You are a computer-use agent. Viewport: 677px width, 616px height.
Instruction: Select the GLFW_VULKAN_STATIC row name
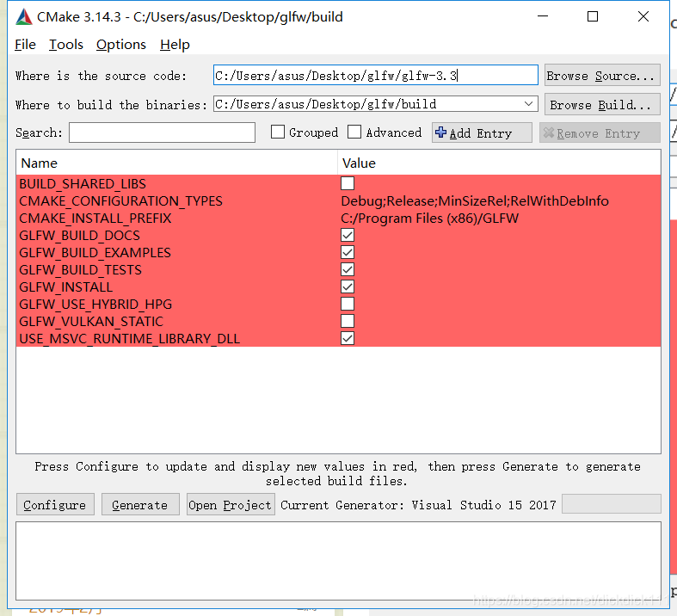tap(91, 322)
